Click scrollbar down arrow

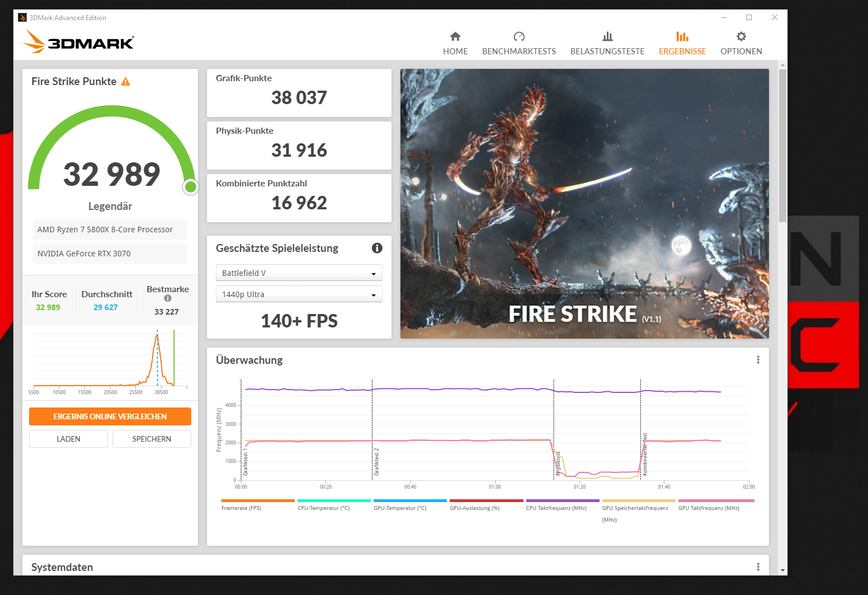[x=782, y=570]
